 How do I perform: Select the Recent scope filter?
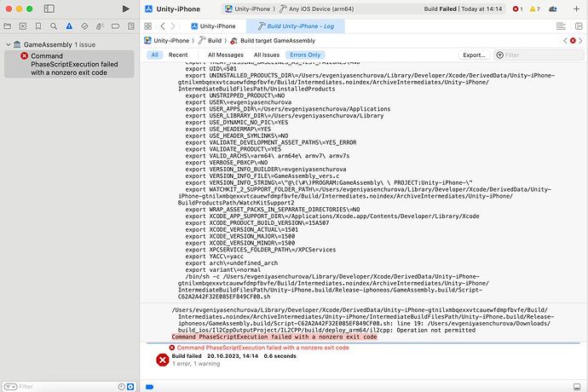coord(178,55)
